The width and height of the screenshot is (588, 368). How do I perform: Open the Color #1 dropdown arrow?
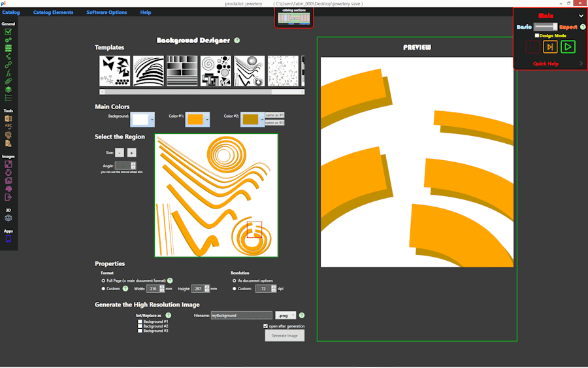[207, 120]
